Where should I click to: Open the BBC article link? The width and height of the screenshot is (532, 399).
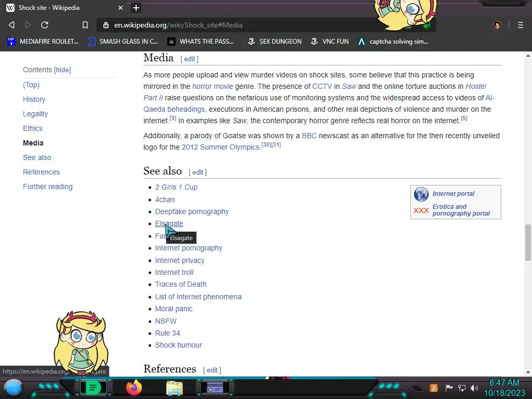309,136
